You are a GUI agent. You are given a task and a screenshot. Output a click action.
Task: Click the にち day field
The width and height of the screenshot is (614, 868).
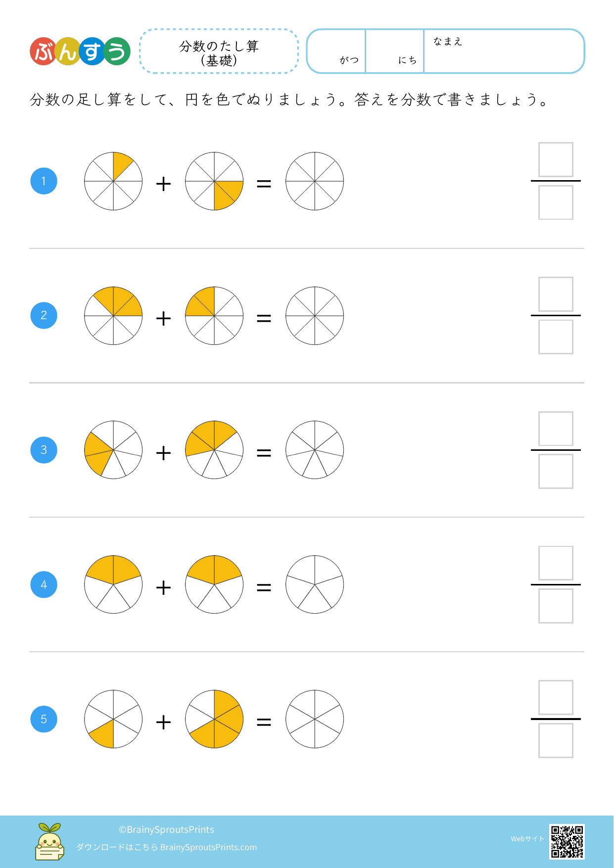tap(394, 52)
